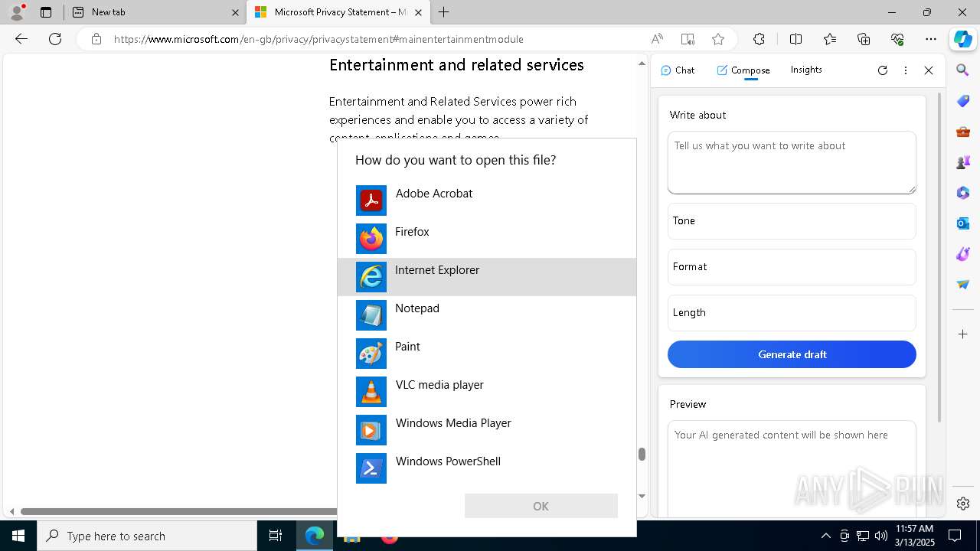The width and height of the screenshot is (980, 551).
Task: Click the Copilot pane vertical scrollbar
Action: coord(939,256)
